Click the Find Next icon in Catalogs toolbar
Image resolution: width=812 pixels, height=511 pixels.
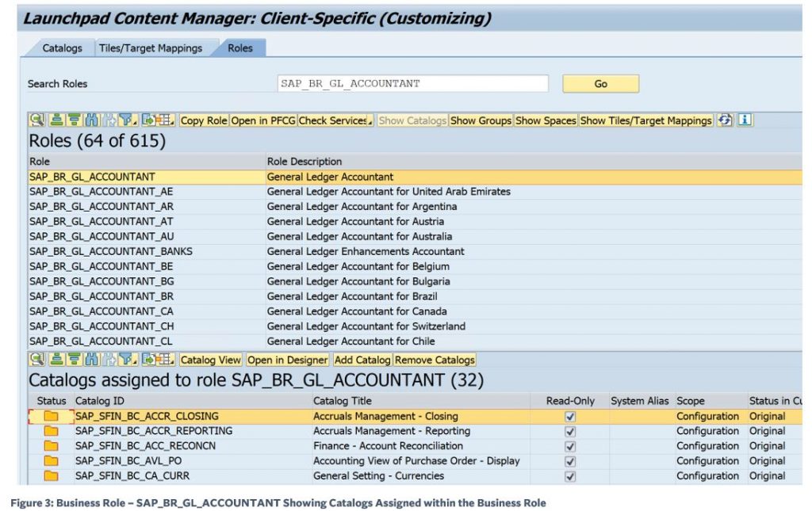point(109,360)
